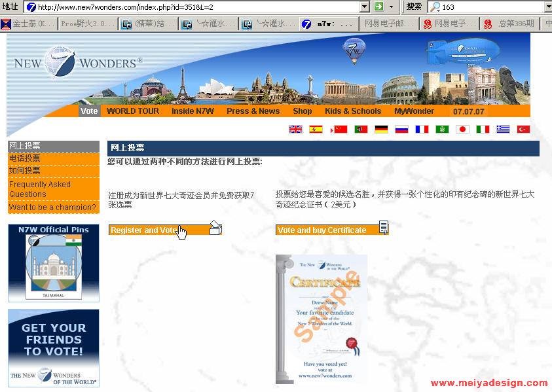Choose the Turkish flag icon
This screenshot has width=552, height=392.
523,130
